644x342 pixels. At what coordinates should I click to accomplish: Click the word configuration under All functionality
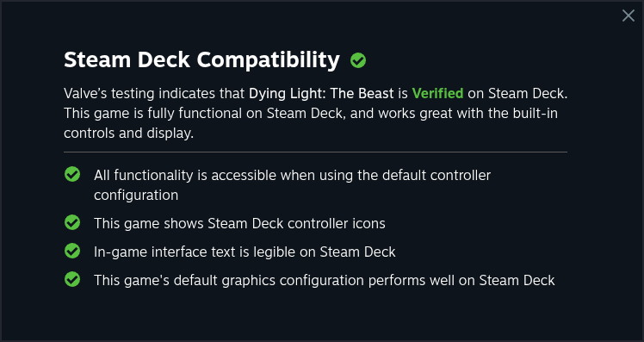click(x=136, y=196)
